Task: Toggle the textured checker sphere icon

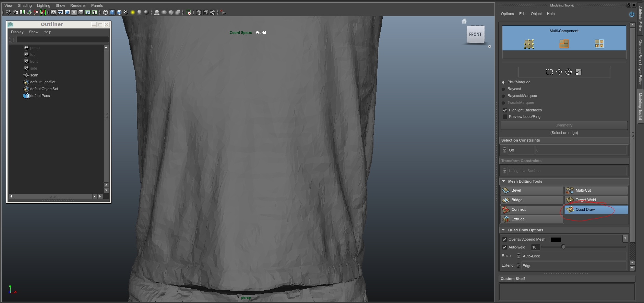Action: [126, 12]
